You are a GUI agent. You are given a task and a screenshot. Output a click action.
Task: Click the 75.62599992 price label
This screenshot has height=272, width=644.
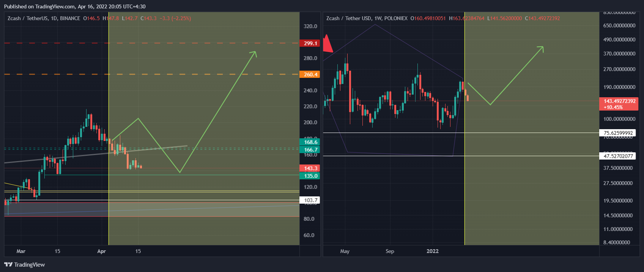617,133
